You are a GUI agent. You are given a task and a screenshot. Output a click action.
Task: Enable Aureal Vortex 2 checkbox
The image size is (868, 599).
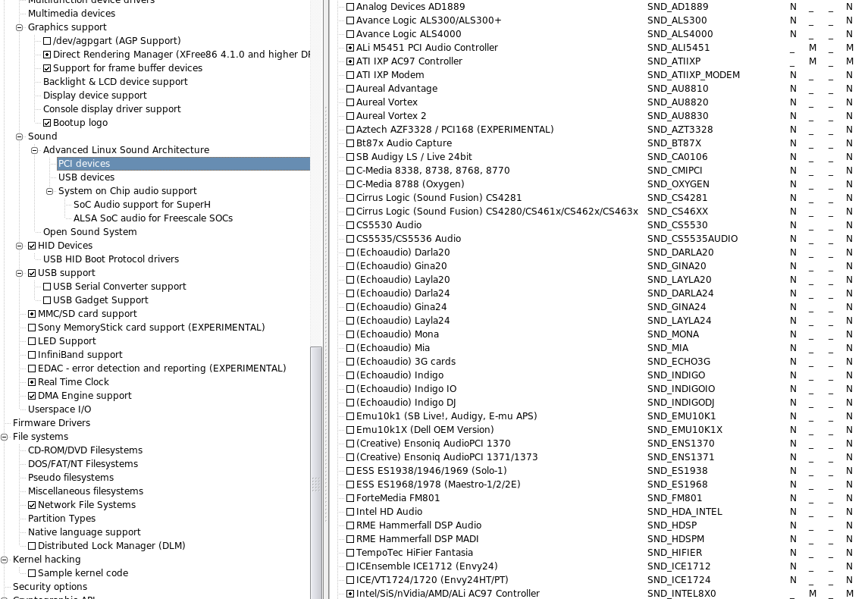pos(350,116)
